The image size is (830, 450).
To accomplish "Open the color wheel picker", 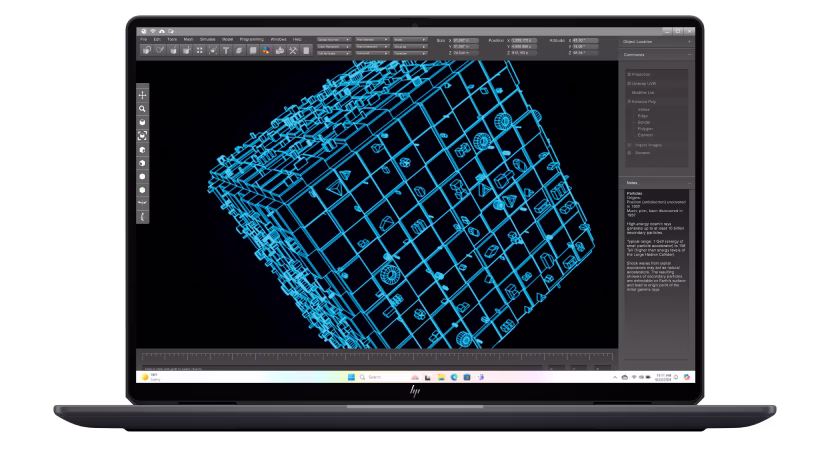I will [266, 50].
